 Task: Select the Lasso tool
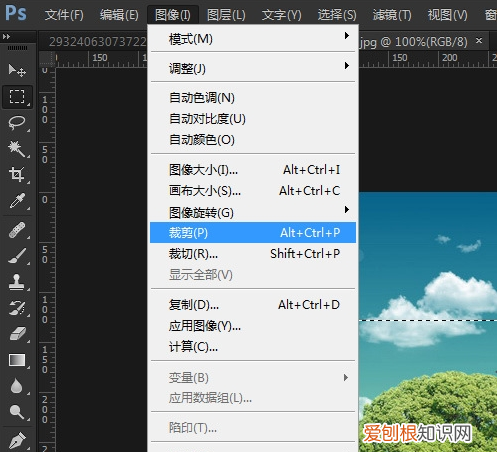(17, 123)
